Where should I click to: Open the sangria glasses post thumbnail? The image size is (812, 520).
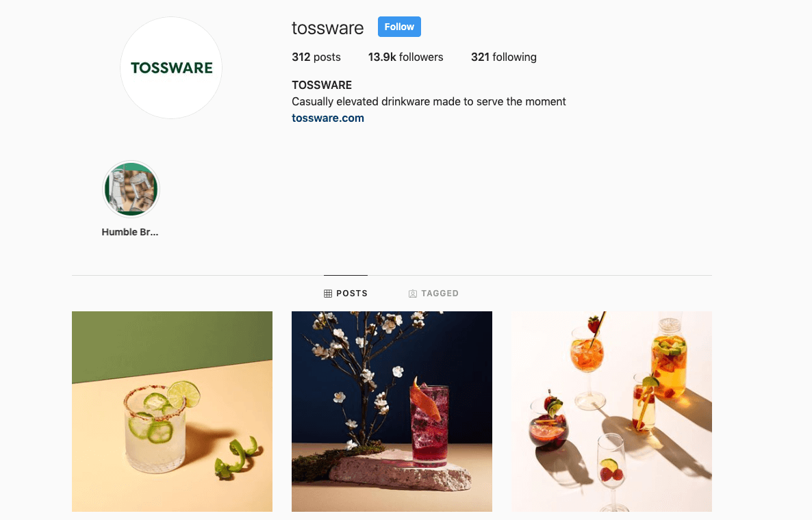pyautogui.click(x=611, y=411)
